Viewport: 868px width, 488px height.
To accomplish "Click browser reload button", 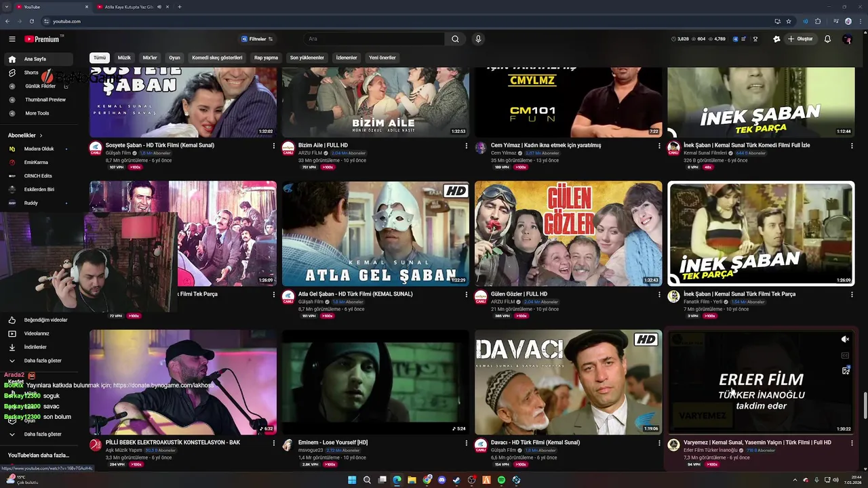I will 32,21.
